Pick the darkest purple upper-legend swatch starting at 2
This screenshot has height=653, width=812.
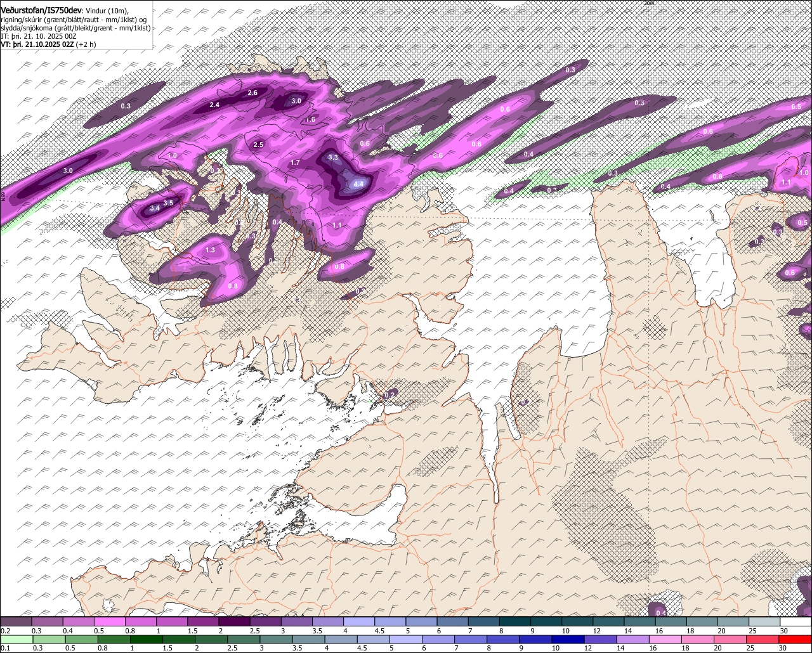pyautogui.click(x=234, y=622)
